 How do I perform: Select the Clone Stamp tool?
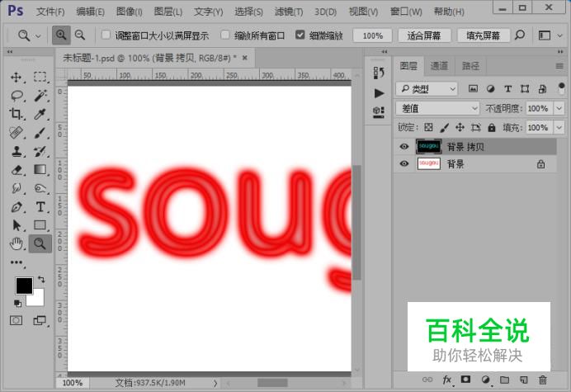(16, 151)
